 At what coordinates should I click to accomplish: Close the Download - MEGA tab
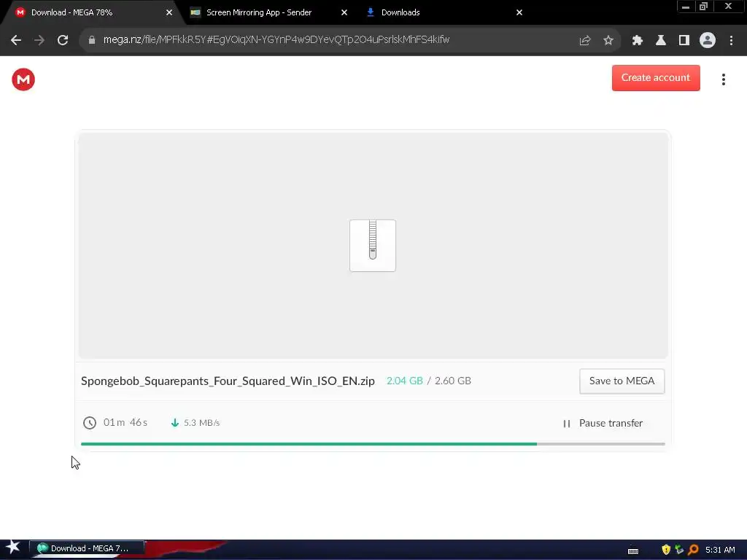point(169,12)
